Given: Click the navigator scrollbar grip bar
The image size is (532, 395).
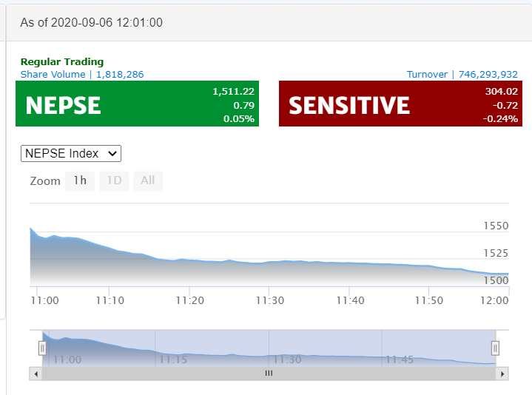Looking at the screenshot, I should [269, 374].
